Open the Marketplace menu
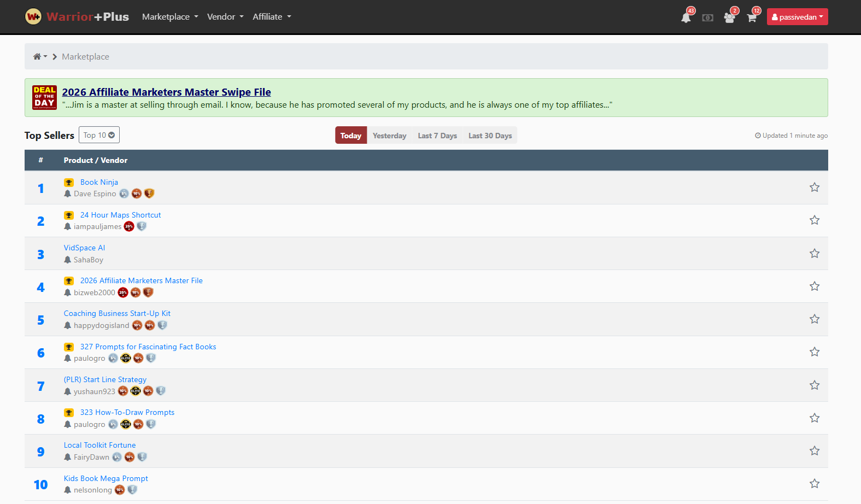The image size is (861, 504). click(170, 17)
